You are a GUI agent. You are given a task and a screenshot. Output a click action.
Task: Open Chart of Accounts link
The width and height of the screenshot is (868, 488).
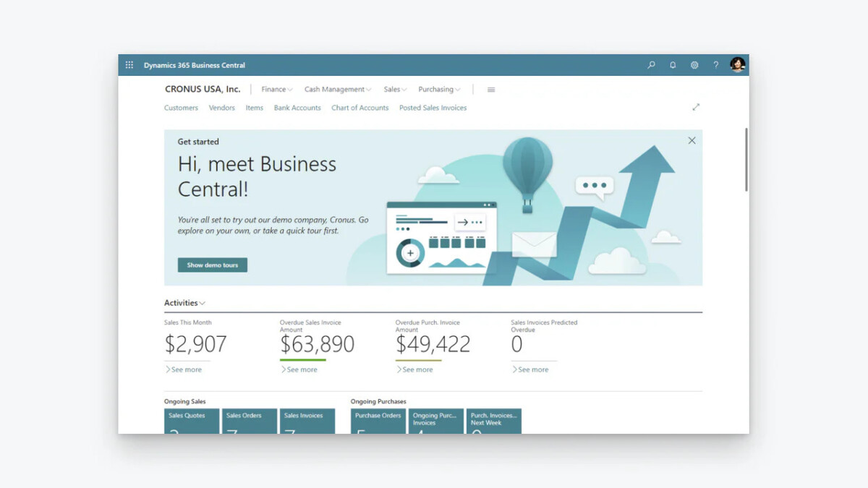(359, 108)
